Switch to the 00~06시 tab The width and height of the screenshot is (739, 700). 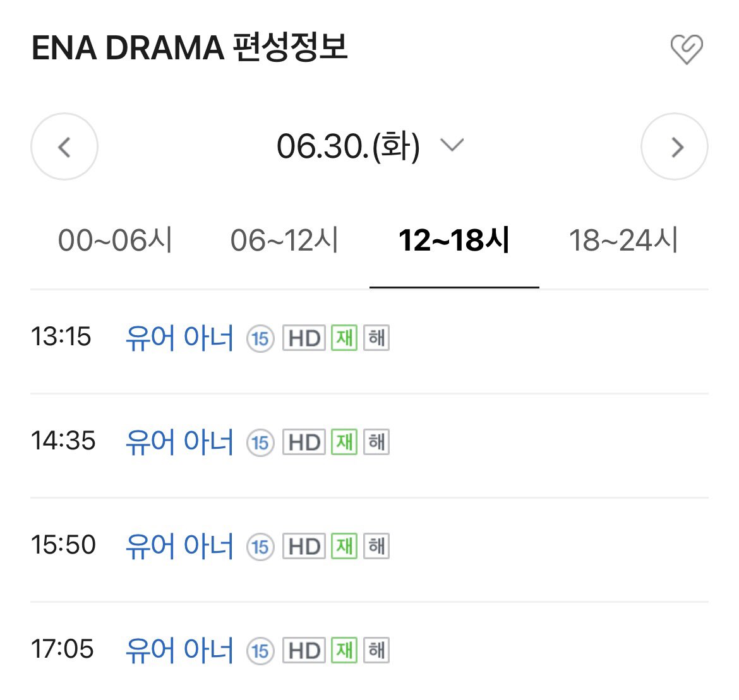pyautogui.click(x=115, y=240)
